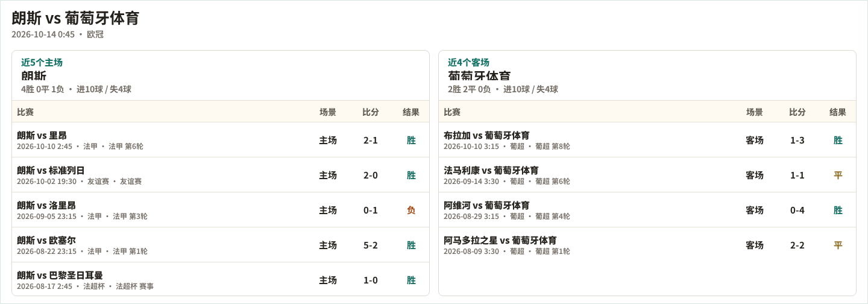Click the 平 result for 法马利康 match

838,175
